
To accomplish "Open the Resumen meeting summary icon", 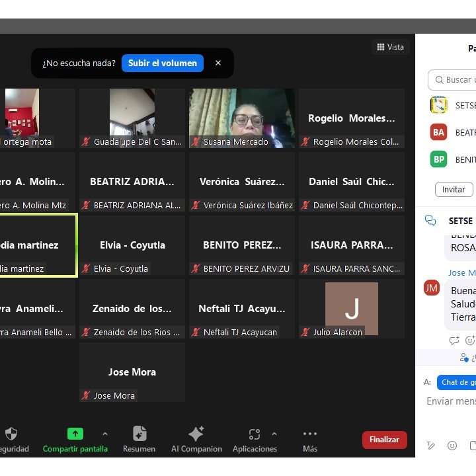I will click(x=139, y=434).
